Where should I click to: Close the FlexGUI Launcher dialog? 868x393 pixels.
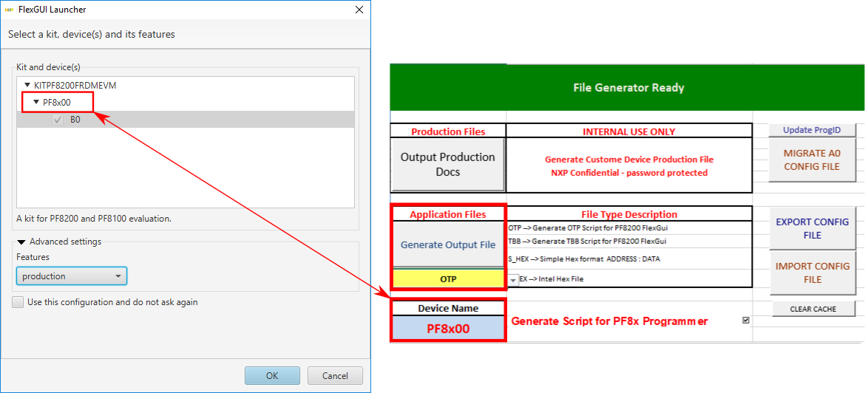coord(359,10)
